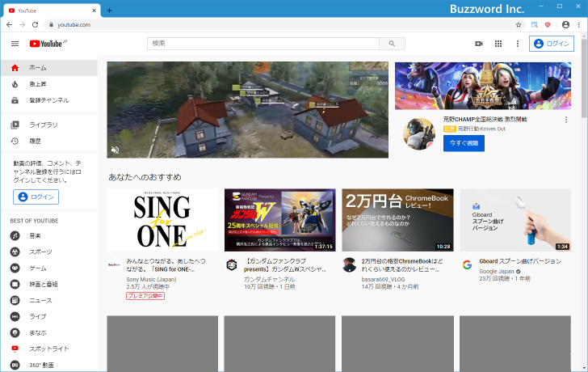Close the YouTube tab
This screenshot has width=588, height=372.
point(94,11)
